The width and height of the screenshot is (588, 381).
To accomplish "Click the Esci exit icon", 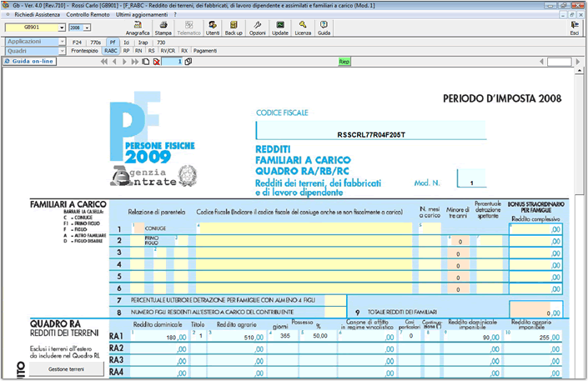I will click(x=574, y=28).
